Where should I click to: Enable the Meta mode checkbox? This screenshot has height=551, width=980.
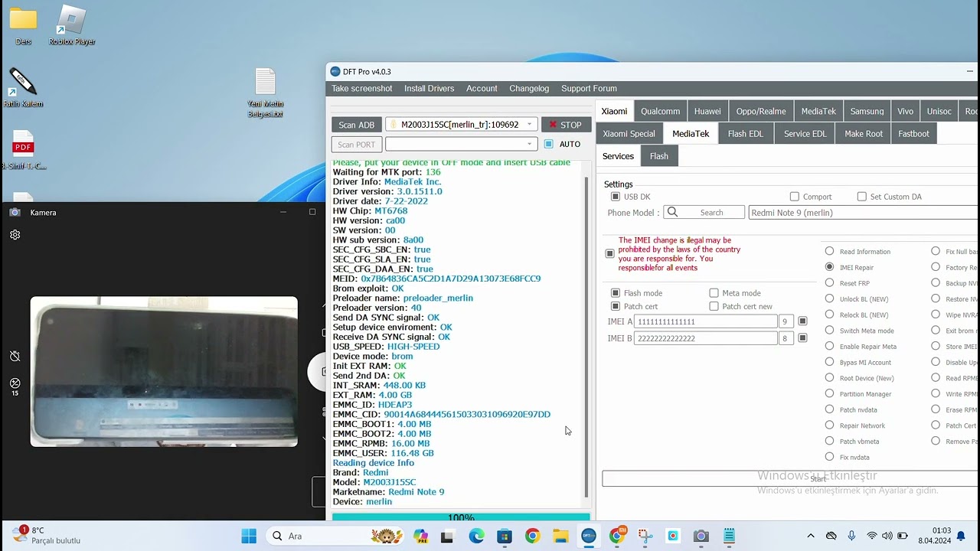coord(714,293)
